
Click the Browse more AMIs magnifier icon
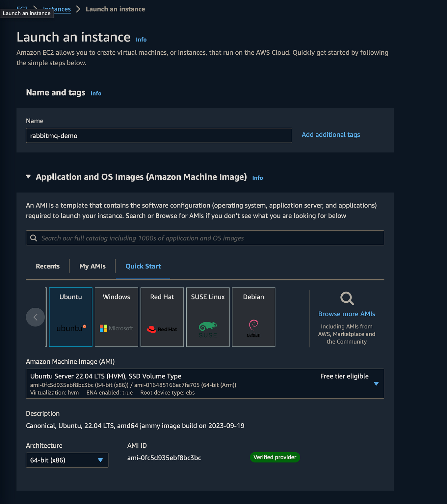pos(347,298)
